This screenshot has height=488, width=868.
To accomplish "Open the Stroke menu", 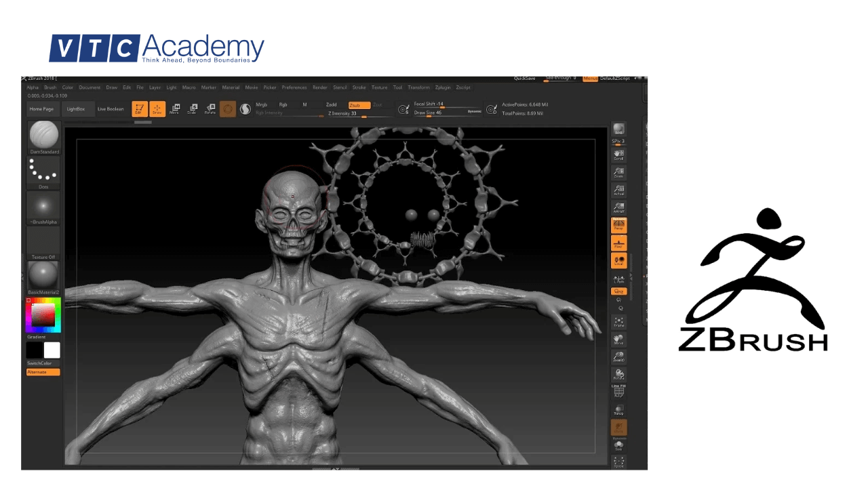I will click(x=359, y=87).
